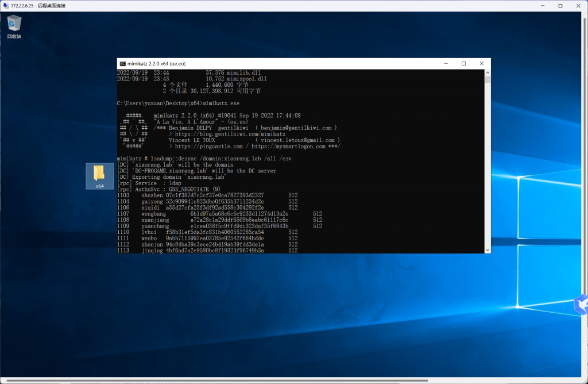
Task: Click the Exporting domain xiaorang.lab line
Action: (x=171, y=177)
